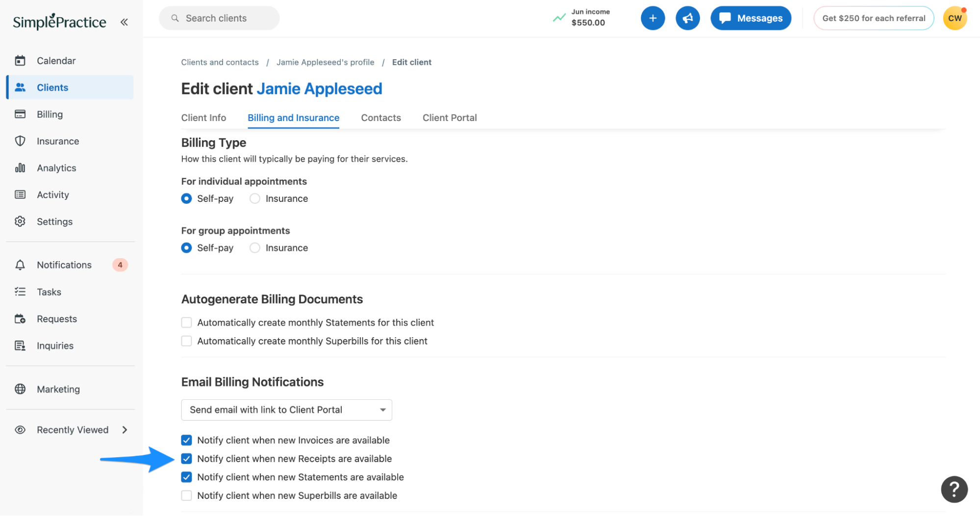Enable automatic monthly Statements checkbox

click(x=186, y=322)
